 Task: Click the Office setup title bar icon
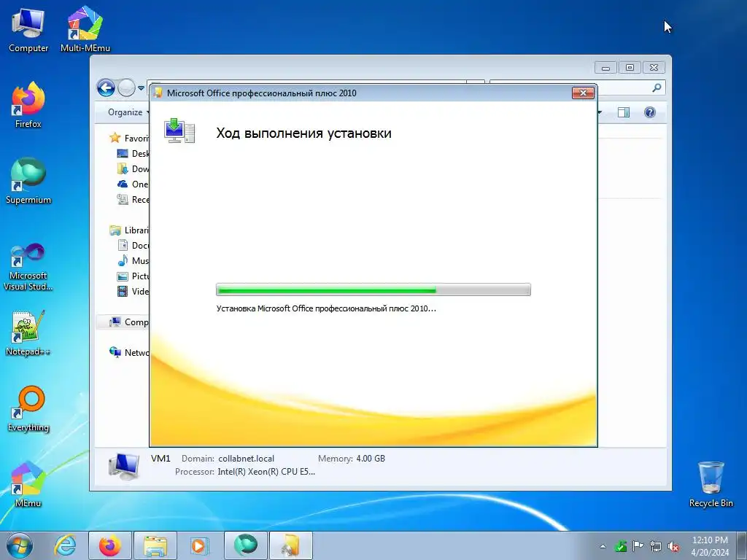click(158, 93)
